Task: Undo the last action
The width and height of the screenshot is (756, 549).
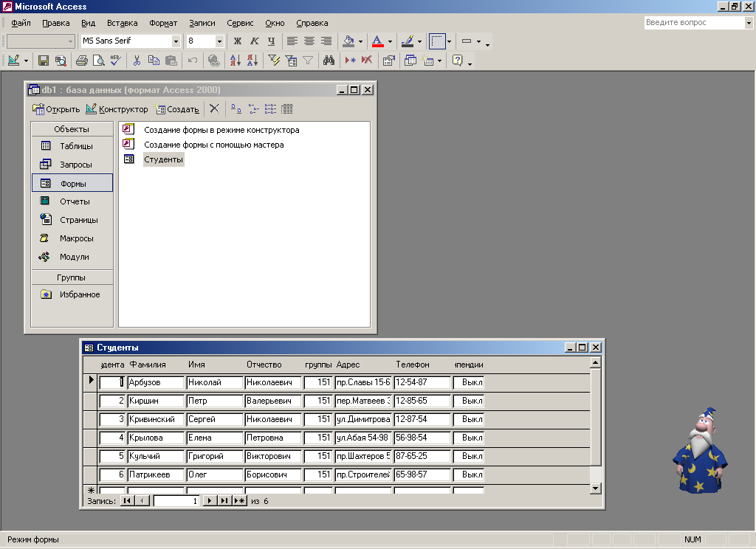Action: click(x=193, y=61)
